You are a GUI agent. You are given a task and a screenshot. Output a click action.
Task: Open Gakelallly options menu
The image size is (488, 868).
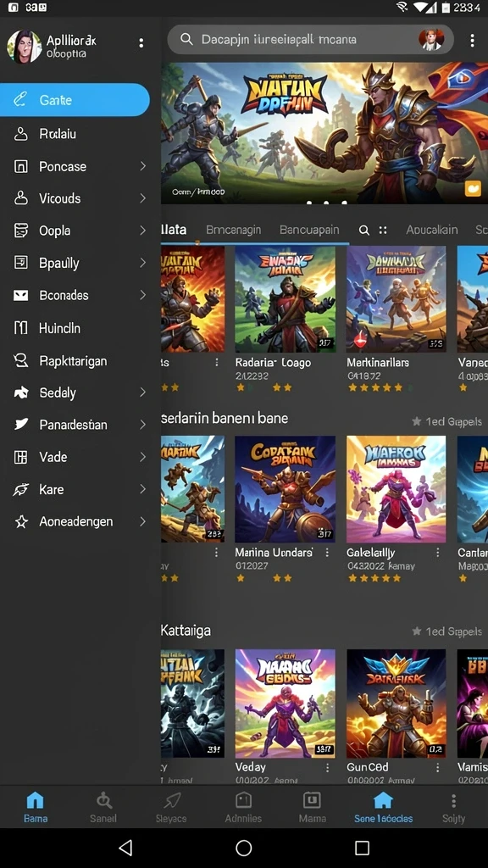pyautogui.click(x=438, y=553)
